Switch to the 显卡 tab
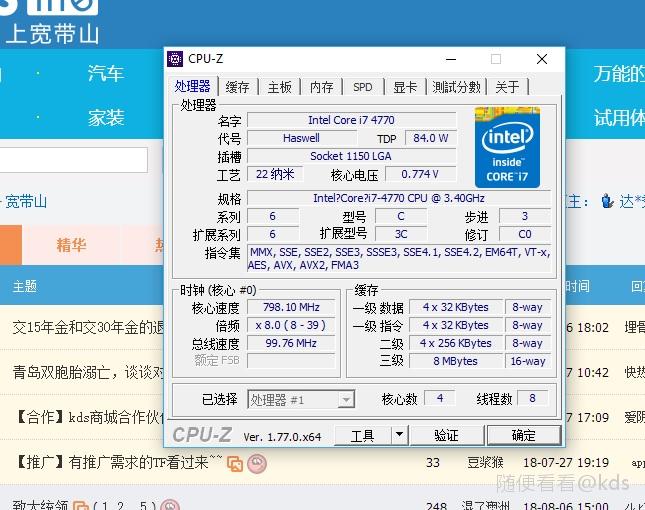This screenshot has height=510, width=645. tap(405, 87)
